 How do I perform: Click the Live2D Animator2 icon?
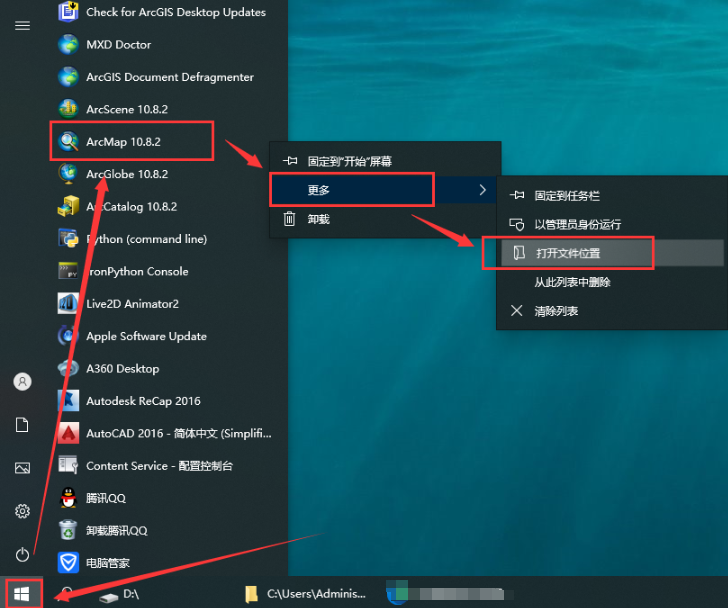pos(68,304)
